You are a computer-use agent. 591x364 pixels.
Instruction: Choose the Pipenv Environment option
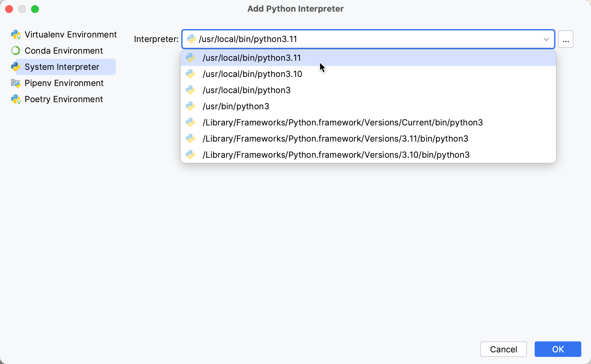[64, 83]
